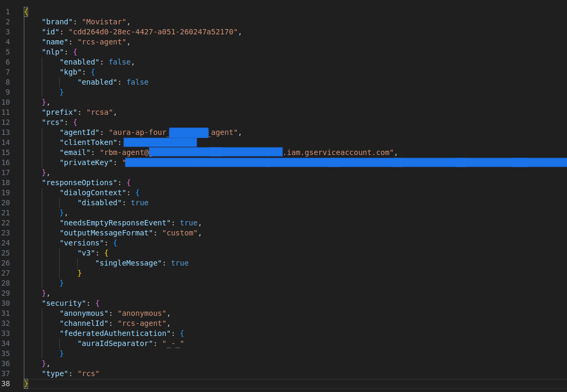This screenshot has height=392, width=567.
Task: Click the redacted clientToken value block
Action: coord(160,142)
